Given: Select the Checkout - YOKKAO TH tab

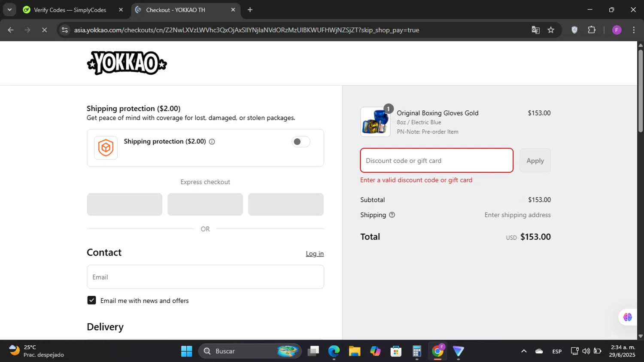Looking at the screenshot, I should [185, 10].
